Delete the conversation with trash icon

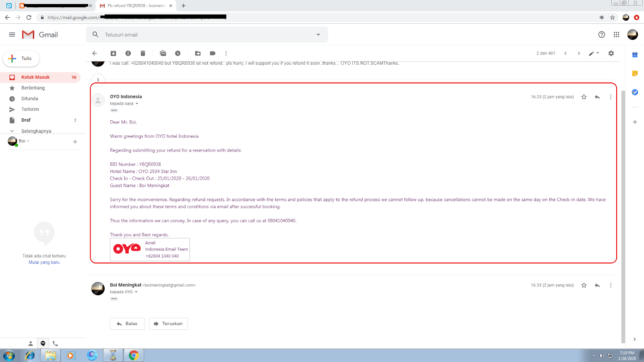(x=142, y=53)
